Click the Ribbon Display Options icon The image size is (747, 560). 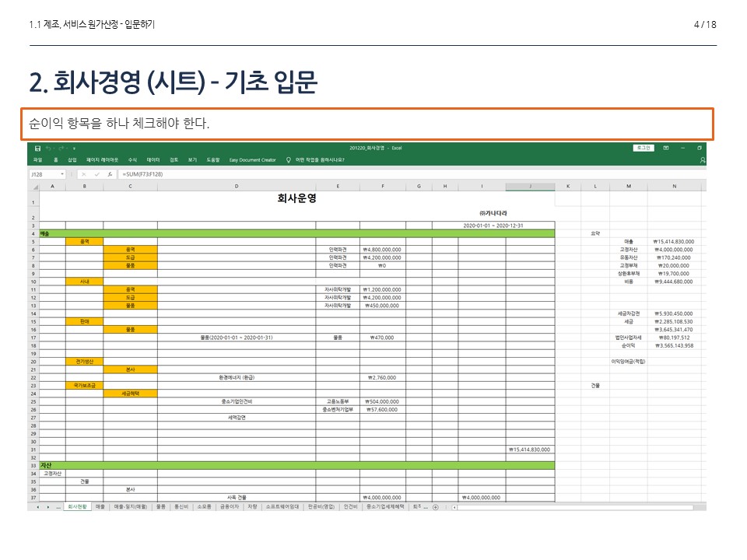pos(666,148)
